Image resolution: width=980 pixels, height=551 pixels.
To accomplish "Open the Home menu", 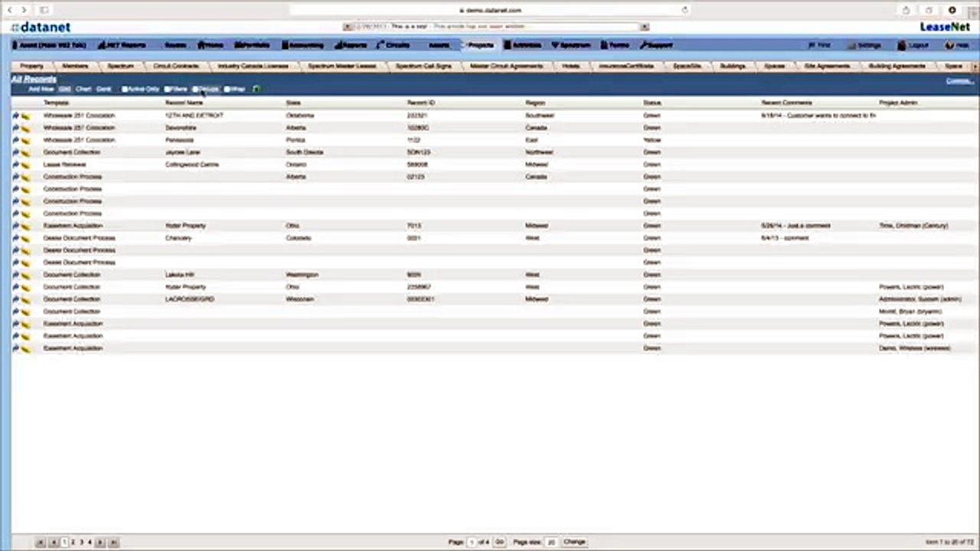I will coord(211,45).
